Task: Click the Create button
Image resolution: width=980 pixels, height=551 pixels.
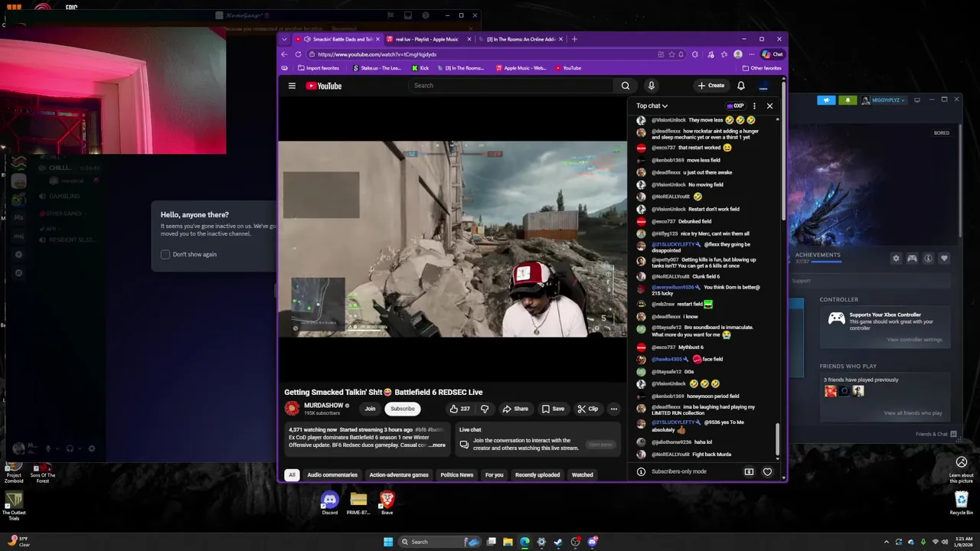Action: [711, 86]
